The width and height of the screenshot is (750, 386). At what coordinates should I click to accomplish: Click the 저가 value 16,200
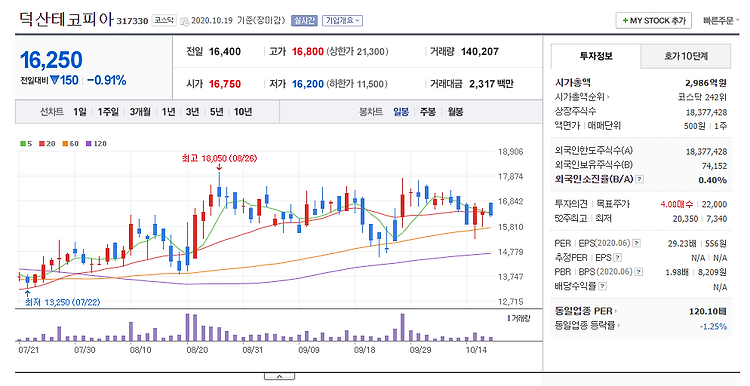pos(308,84)
